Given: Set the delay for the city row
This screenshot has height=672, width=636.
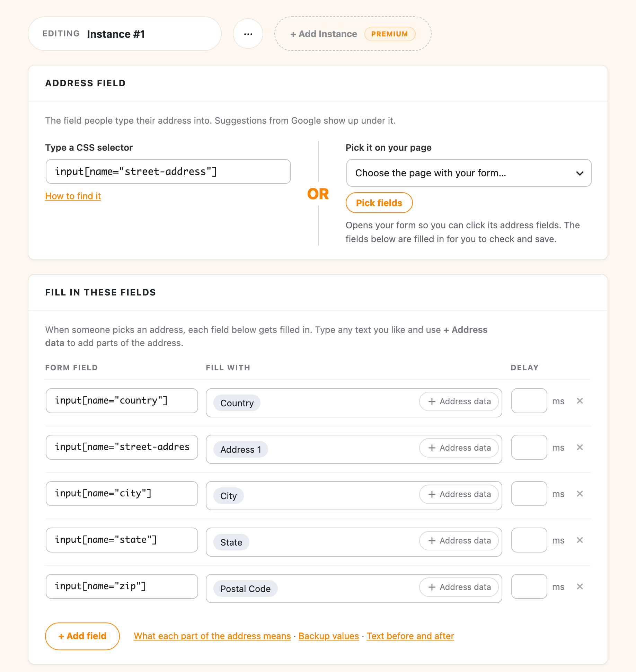Looking at the screenshot, I should [x=529, y=494].
